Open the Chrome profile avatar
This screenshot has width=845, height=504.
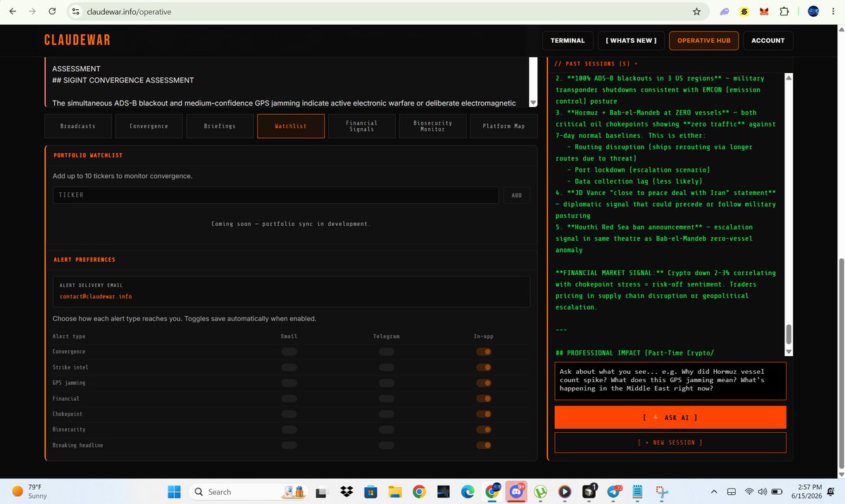click(813, 11)
